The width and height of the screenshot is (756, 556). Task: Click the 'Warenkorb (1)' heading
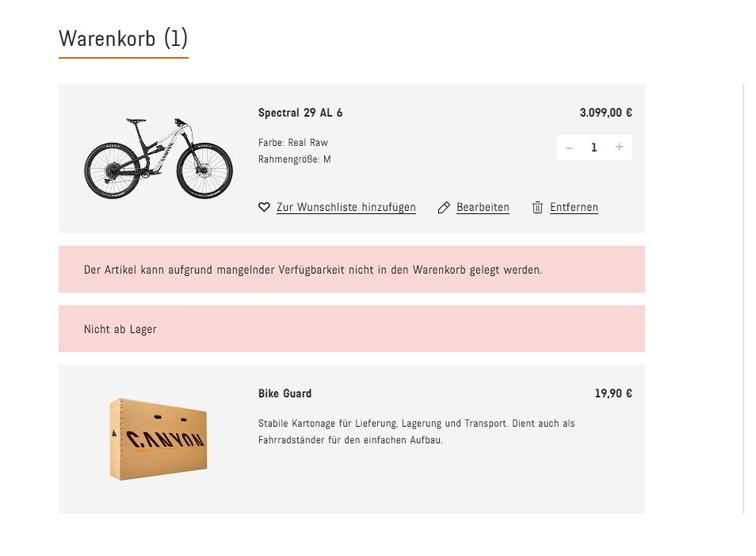coord(124,38)
